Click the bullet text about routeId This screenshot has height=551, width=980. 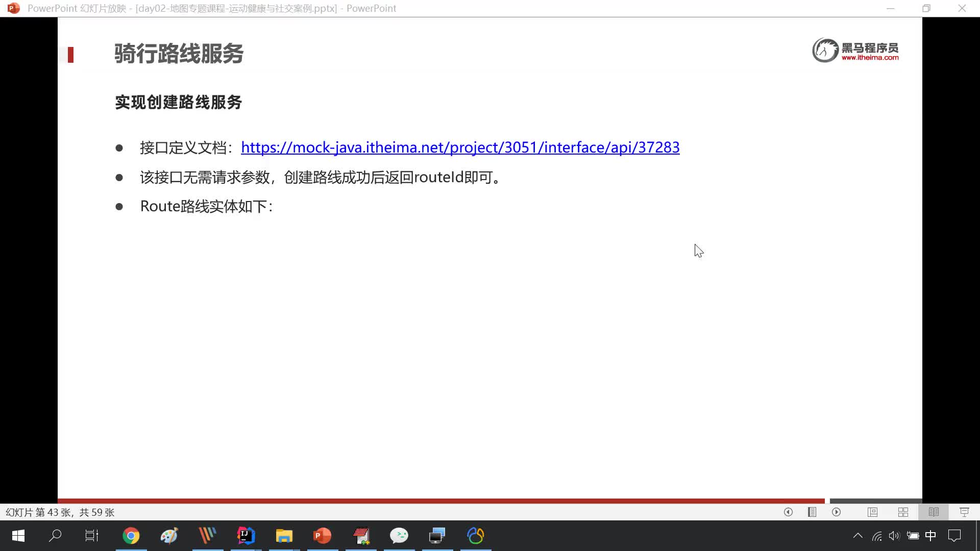(x=321, y=177)
